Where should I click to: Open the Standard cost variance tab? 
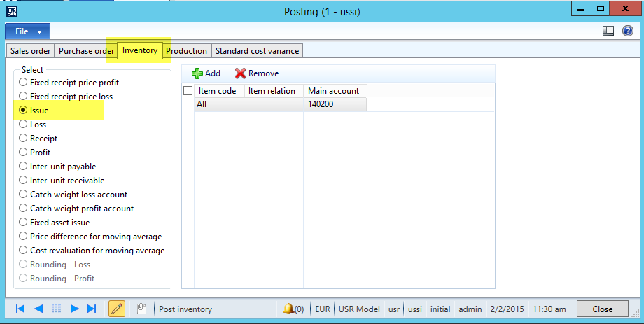(257, 51)
